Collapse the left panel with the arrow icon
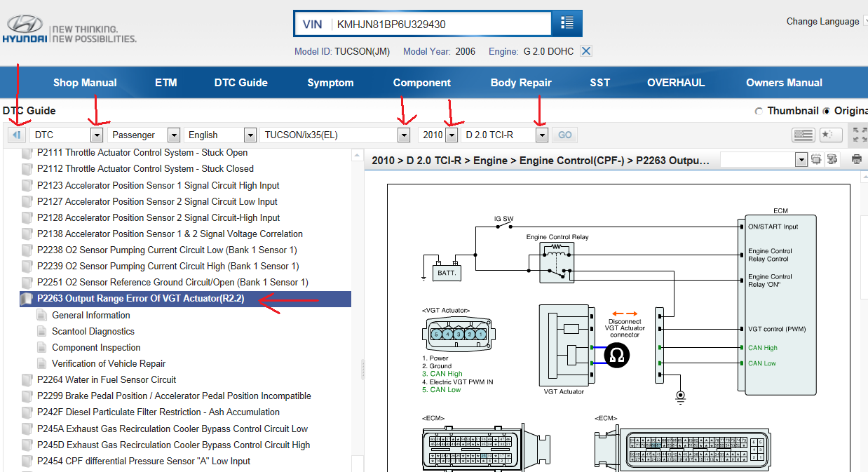 pos(17,135)
